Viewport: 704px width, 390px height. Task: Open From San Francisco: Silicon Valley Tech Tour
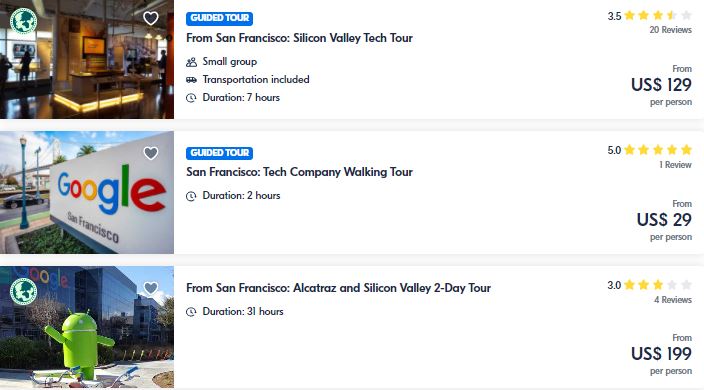299,38
